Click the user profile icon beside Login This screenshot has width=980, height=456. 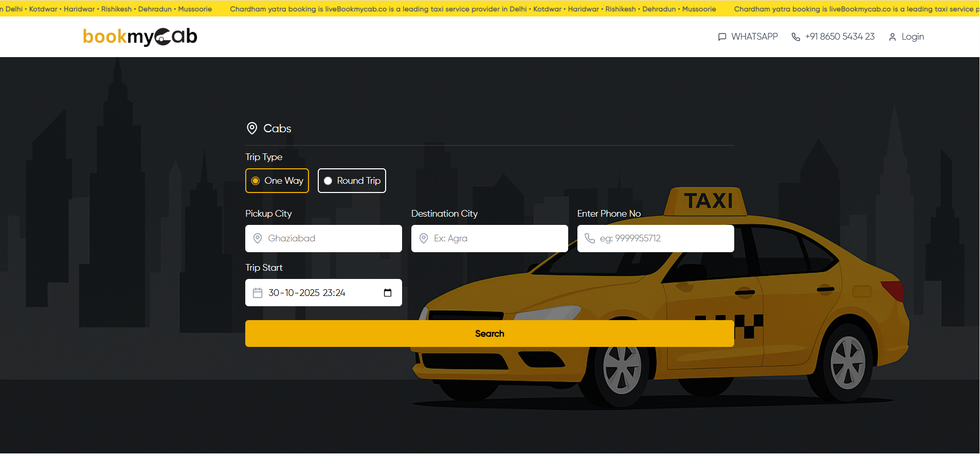[892, 37]
